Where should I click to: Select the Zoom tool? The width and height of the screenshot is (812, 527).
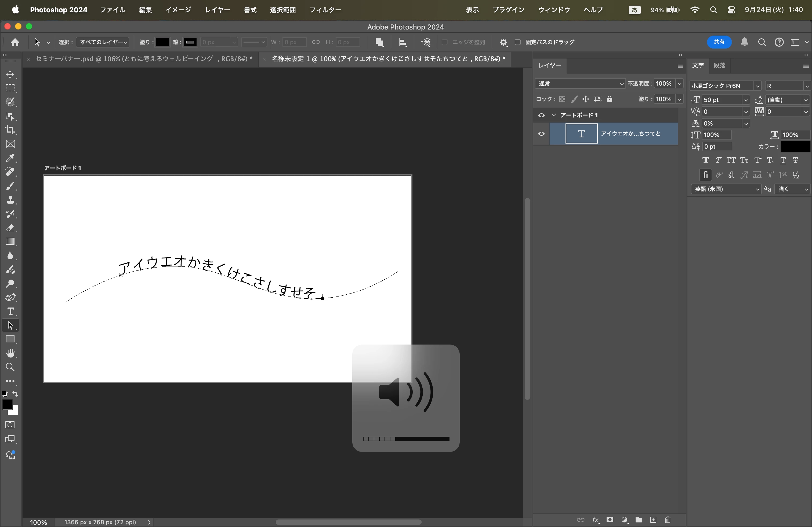pos(10,367)
